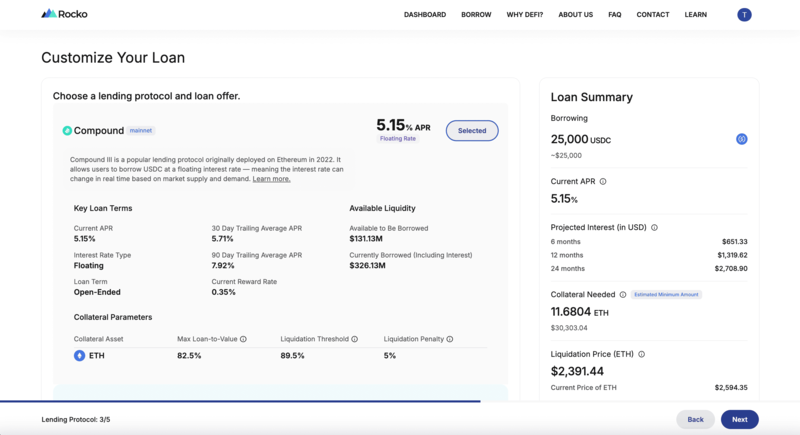Click the $2,391.44 liquidation price
The height and width of the screenshot is (435, 800).
[577, 371]
